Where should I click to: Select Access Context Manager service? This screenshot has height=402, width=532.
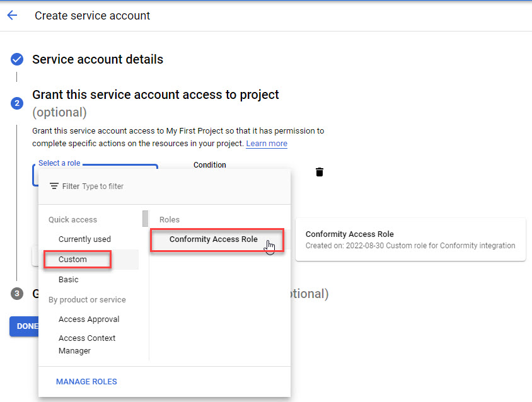click(x=87, y=344)
